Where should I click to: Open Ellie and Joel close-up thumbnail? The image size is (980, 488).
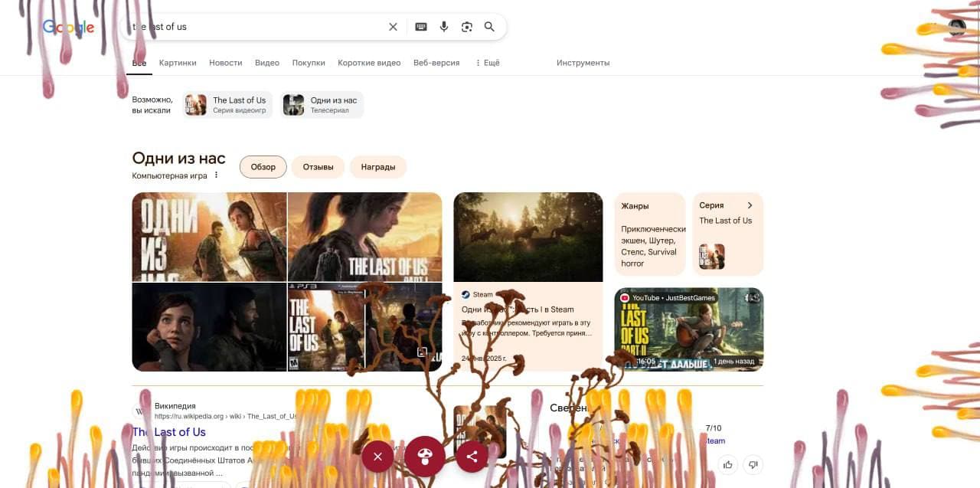pos(209,327)
